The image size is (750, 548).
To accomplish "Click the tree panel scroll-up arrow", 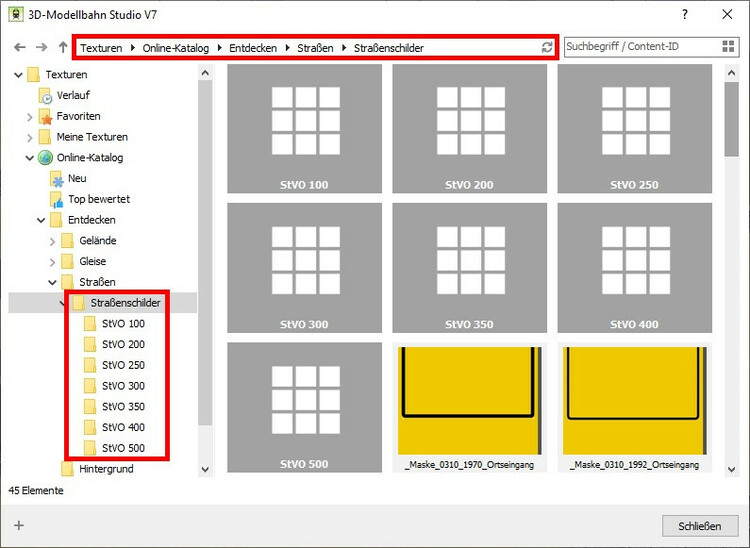I will point(205,73).
